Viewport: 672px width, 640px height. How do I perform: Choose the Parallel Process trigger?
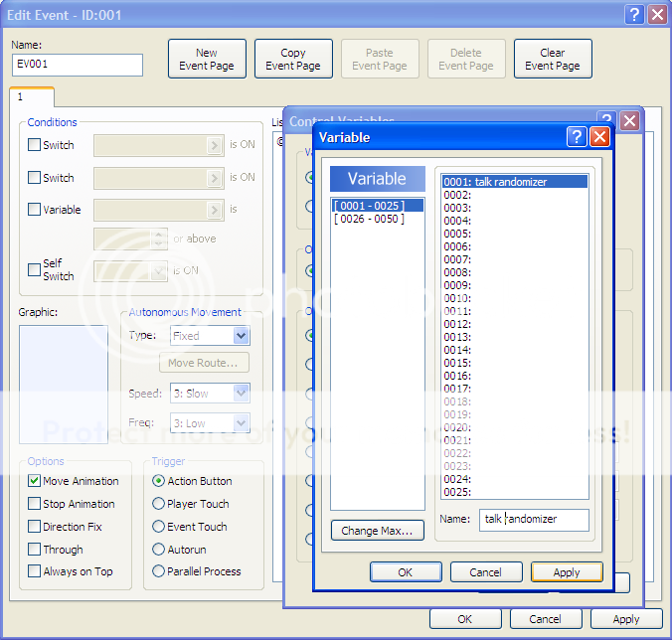(x=159, y=571)
